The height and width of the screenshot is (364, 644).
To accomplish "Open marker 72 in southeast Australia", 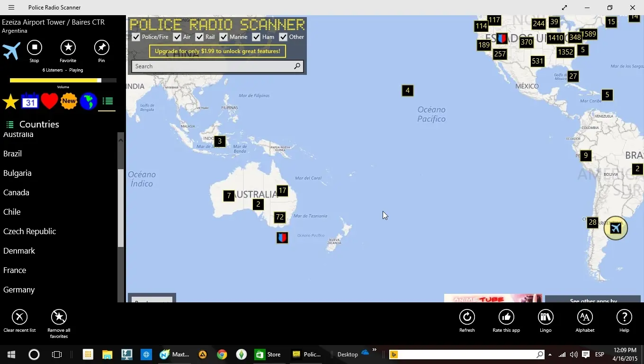I will [280, 217].
